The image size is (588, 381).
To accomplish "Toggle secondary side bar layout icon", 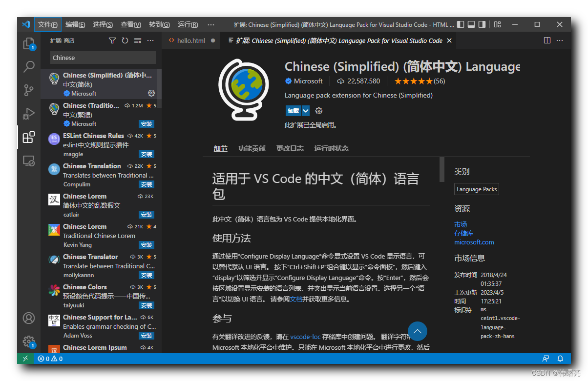I will 482,24.
